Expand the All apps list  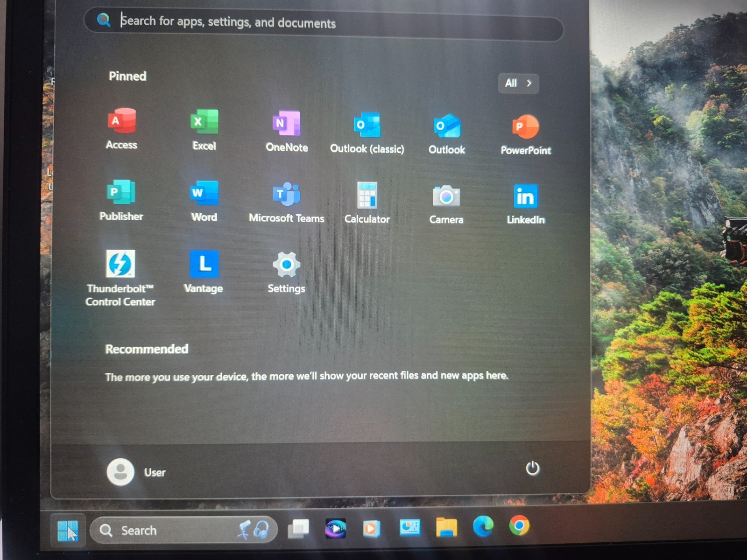click(518, 84)
